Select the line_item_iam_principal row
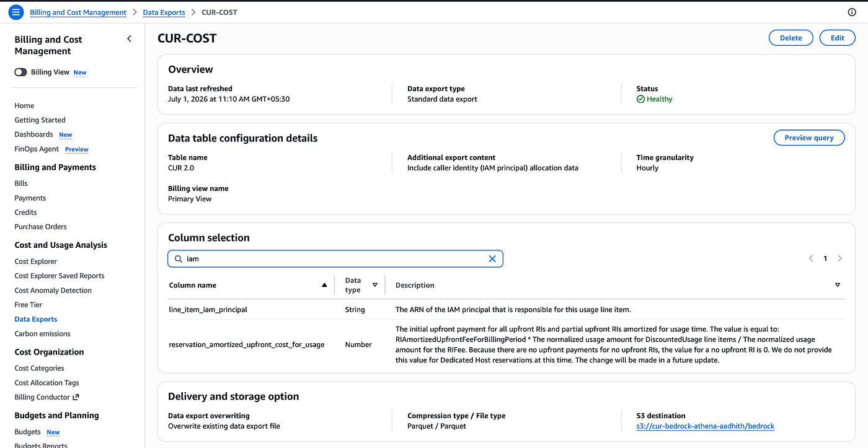 click(506, 309)
